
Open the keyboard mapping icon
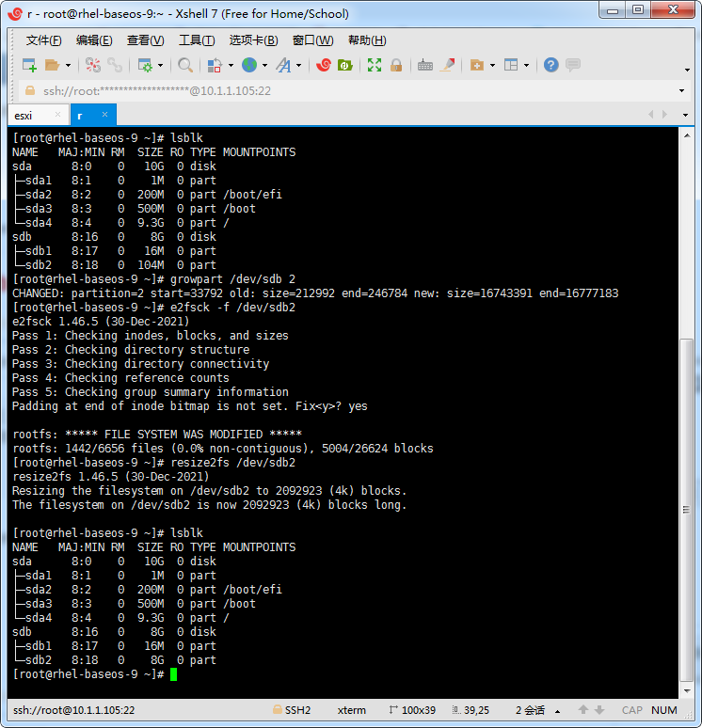point(425,66)
